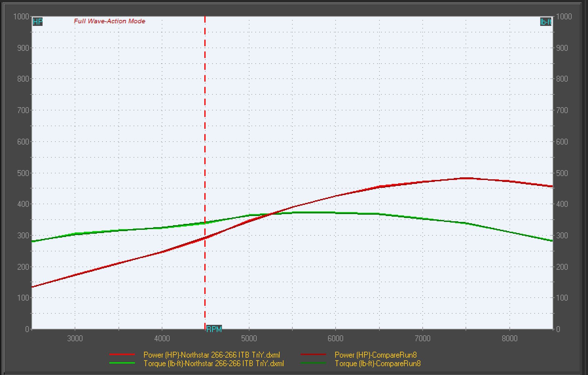Image resolution: width=588 pixels, height=375 pixels.
Task: Click red line swatch for Power Northstar
Action: click(x=122, y=355)
